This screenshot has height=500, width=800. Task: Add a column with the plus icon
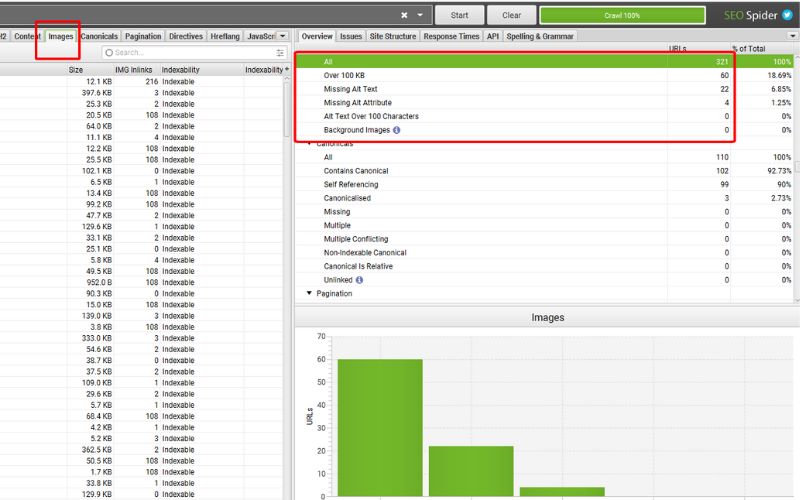tap(287, 69)
